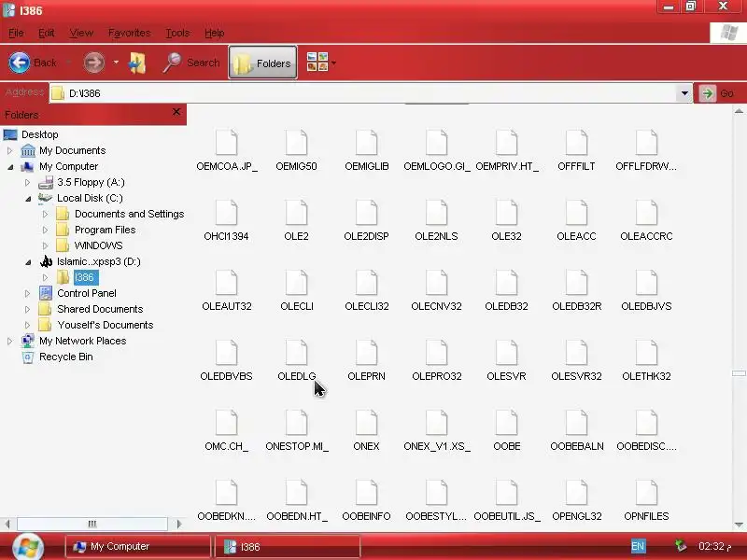Switch to My Computer taskbar button

pyautogui.click(x=138, y=546)
